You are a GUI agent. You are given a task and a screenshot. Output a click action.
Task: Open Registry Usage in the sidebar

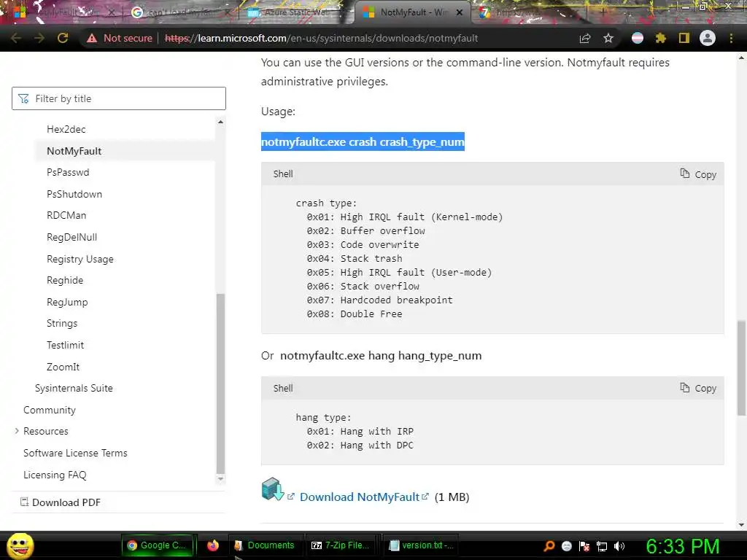coord(80,259)
